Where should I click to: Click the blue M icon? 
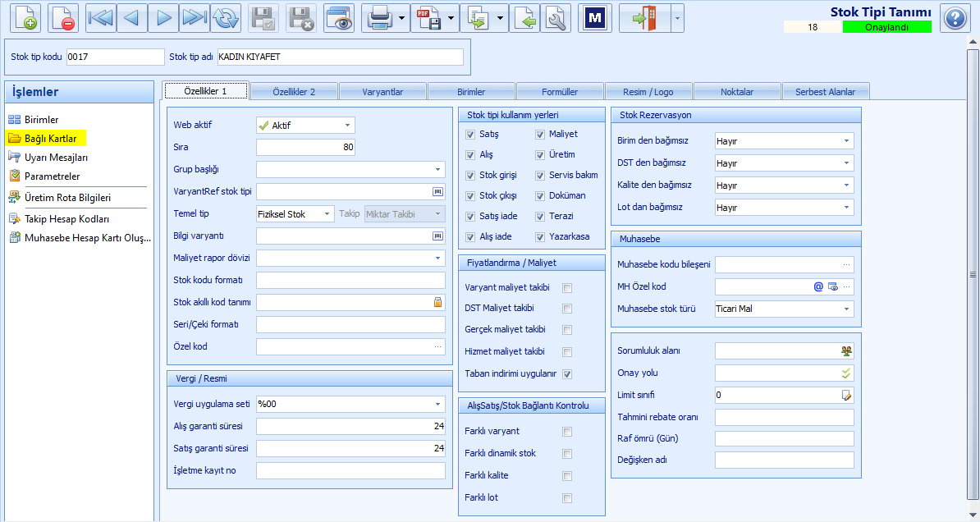(x=594, y=18)
